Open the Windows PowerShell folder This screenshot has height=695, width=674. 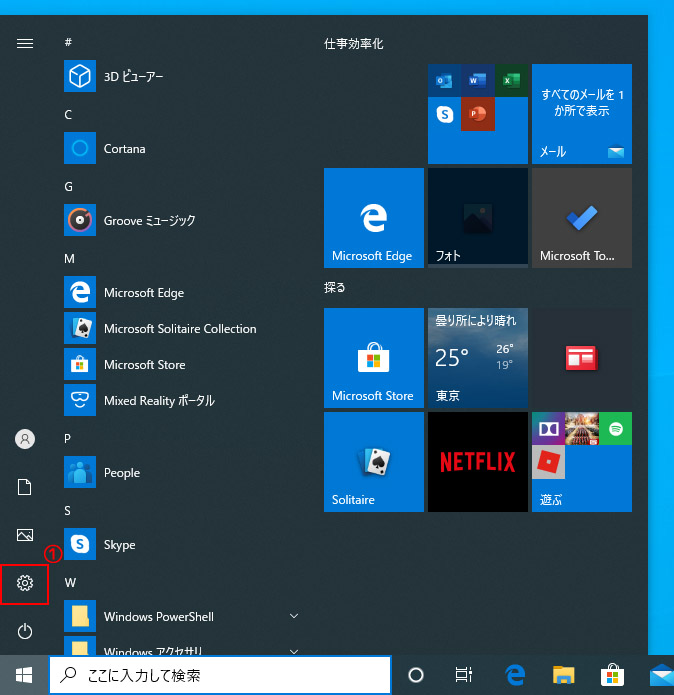pos(182,616)
